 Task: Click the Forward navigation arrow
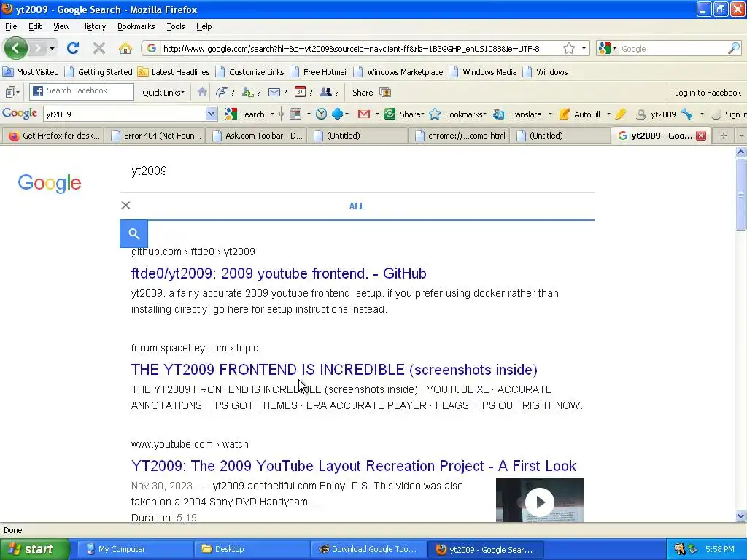click(38, 48)
